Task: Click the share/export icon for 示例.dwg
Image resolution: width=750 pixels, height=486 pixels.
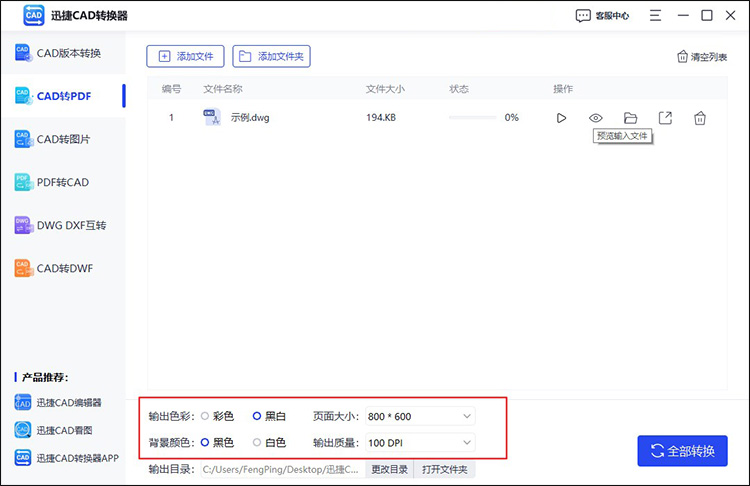Action: (x=665, y=118)
